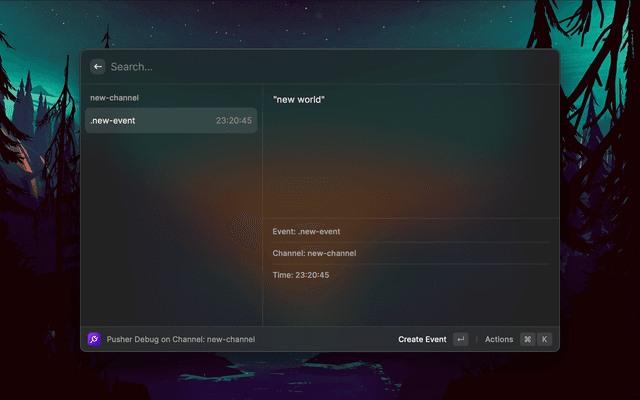This screenshot has width=640, height=400.
Task: Click Create Event action
Action: point(422,339)
